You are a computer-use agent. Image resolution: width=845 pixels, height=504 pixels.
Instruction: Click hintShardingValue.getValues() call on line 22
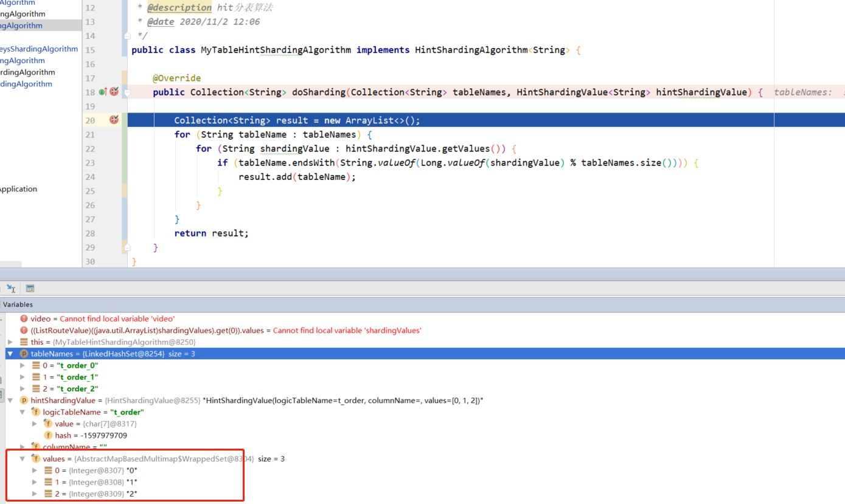click(426, 149)
